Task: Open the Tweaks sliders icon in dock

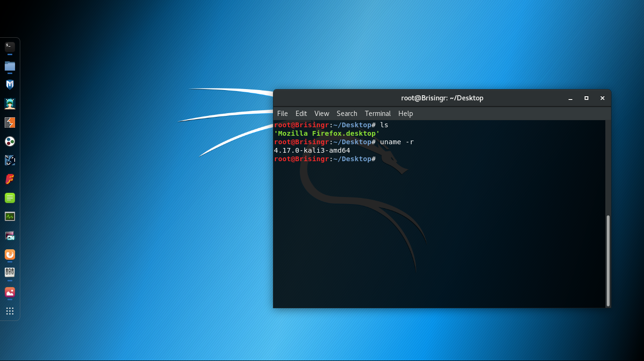Action: [x=10, y=272]
